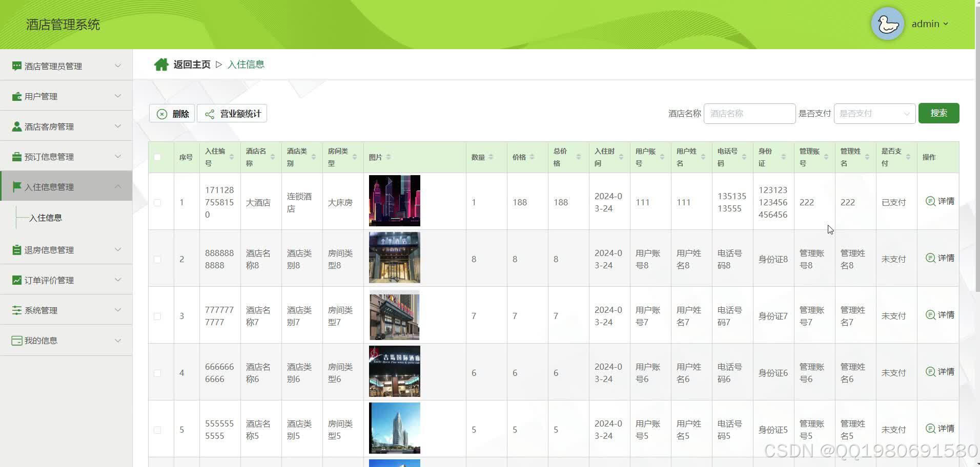The image size is (980, 467).
Task: Click the admin duck avatar
Action: tap(887, 24)
